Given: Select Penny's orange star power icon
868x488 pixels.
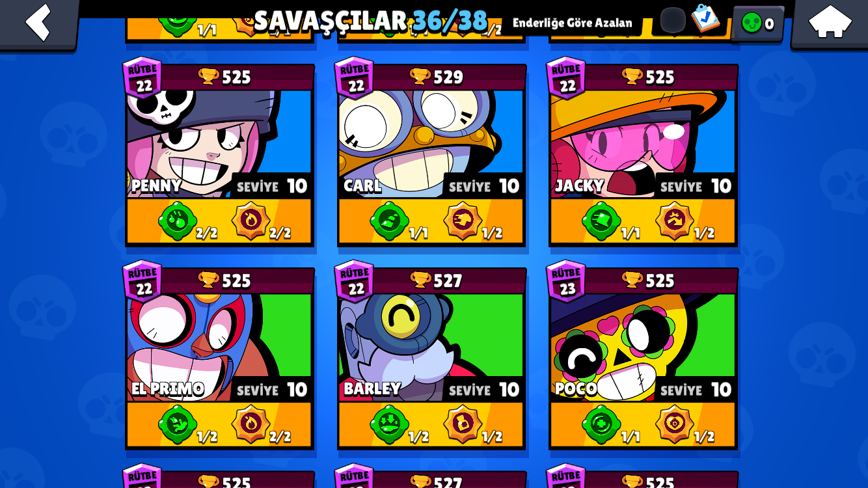Looking at the screenshot, I should click(x=251, y=221).
